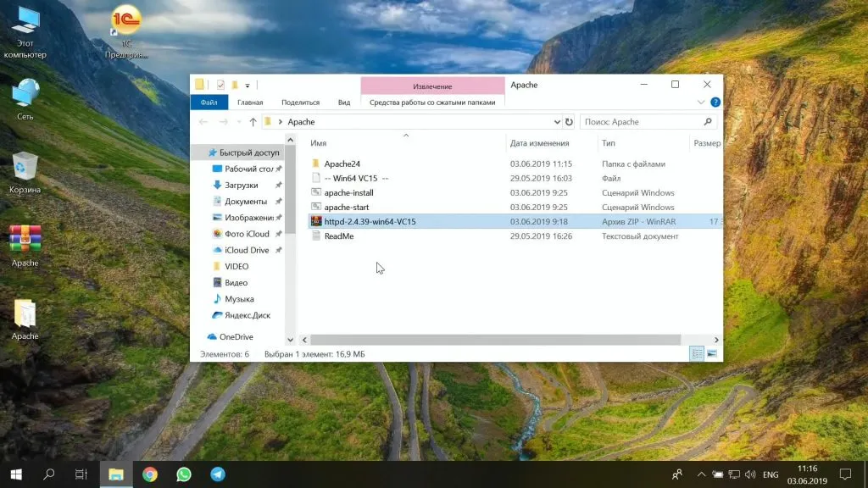The height and width of the screenshot is (488, 868).
Task: Launch WhatsApp from the taskbar
Action: pos(184,474)
